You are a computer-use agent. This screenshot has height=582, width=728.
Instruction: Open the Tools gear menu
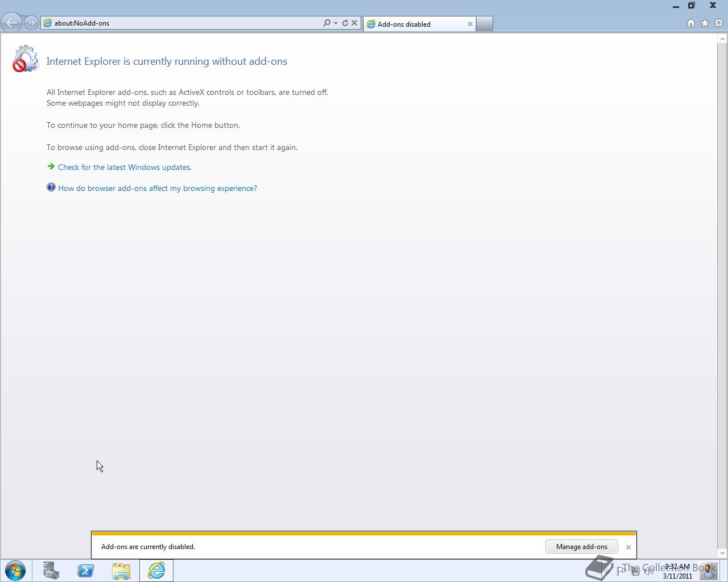[719, 23]
